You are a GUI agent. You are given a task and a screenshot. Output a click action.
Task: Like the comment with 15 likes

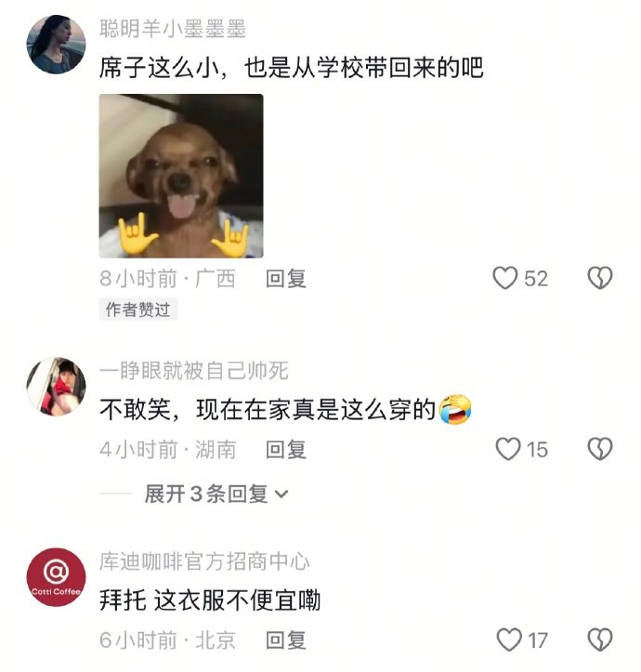508,449
